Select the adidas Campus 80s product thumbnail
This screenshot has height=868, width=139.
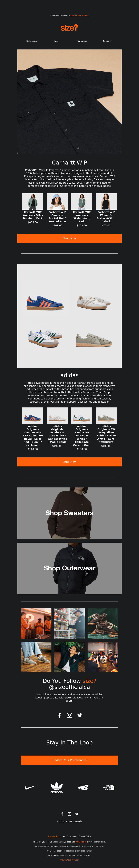coord(33,416)
